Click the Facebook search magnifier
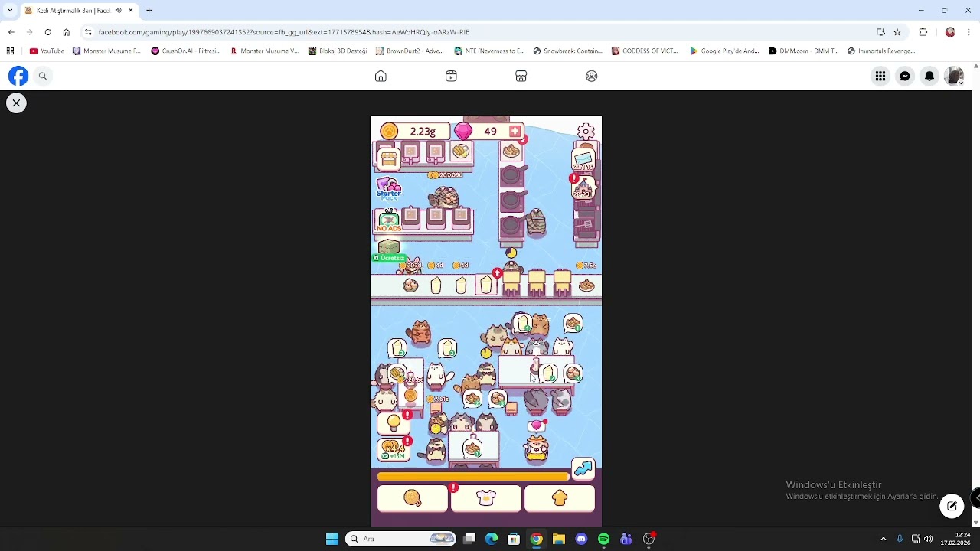Viewport: 980px width, 551px height. point(43,76)
